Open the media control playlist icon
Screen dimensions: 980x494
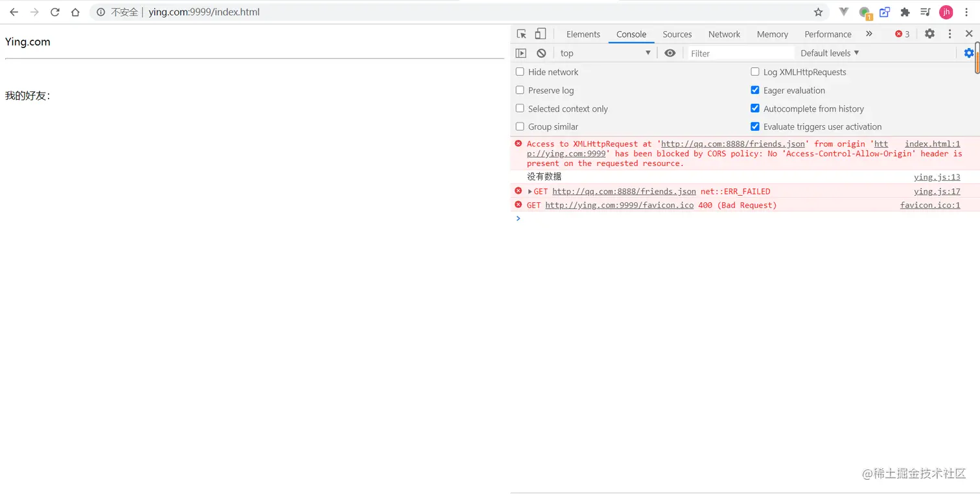(x=926, y=12)
